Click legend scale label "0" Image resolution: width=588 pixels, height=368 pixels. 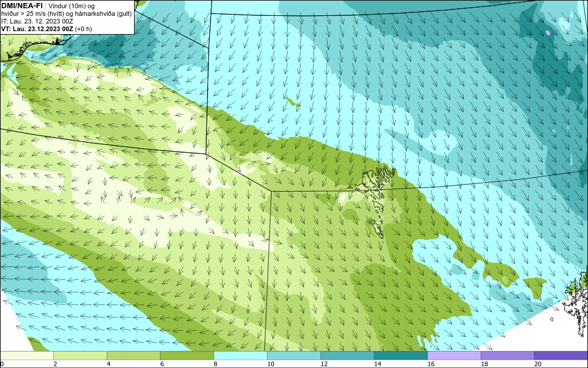(2, 364)
